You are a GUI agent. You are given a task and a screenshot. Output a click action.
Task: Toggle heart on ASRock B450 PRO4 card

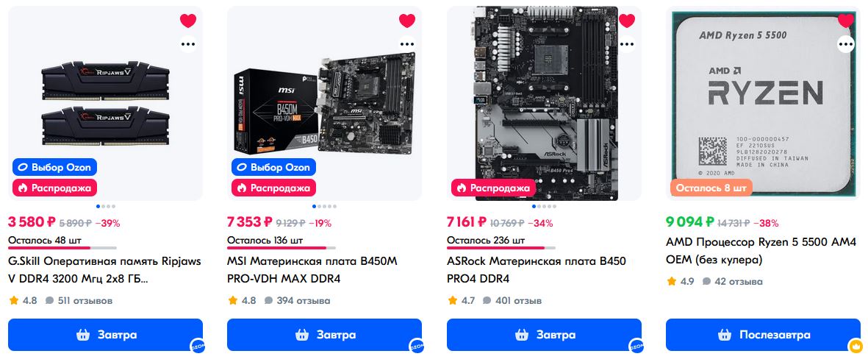coord(627,21)
